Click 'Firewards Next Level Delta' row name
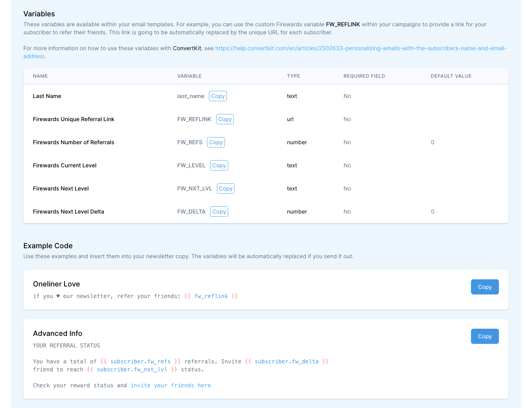The image size is (532, 408). coord(68,212)
